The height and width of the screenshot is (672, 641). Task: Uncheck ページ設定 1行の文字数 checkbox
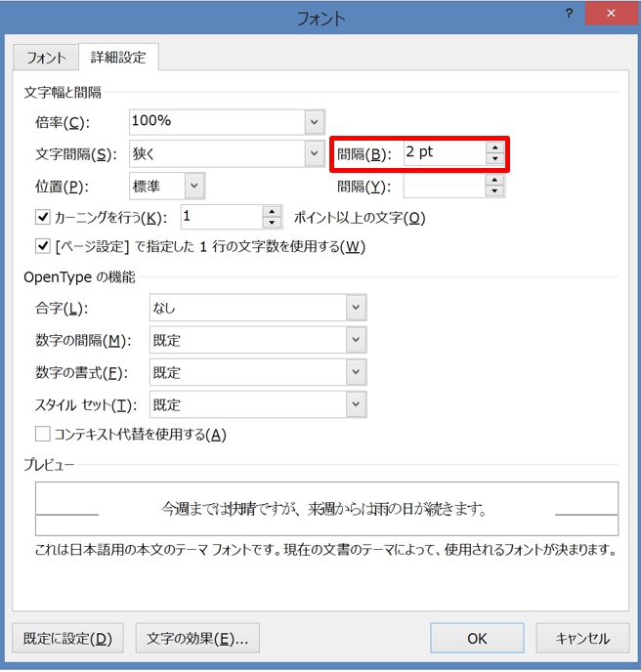point(43,246)
